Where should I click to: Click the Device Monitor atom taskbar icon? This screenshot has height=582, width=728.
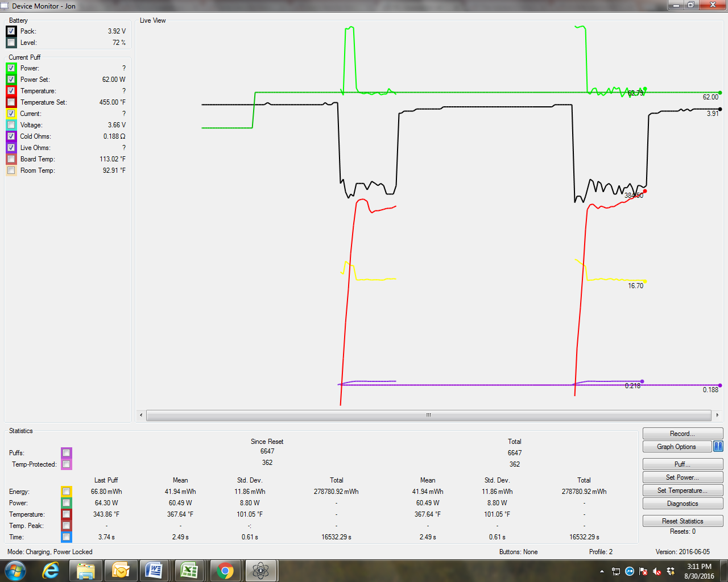(260, 570)
